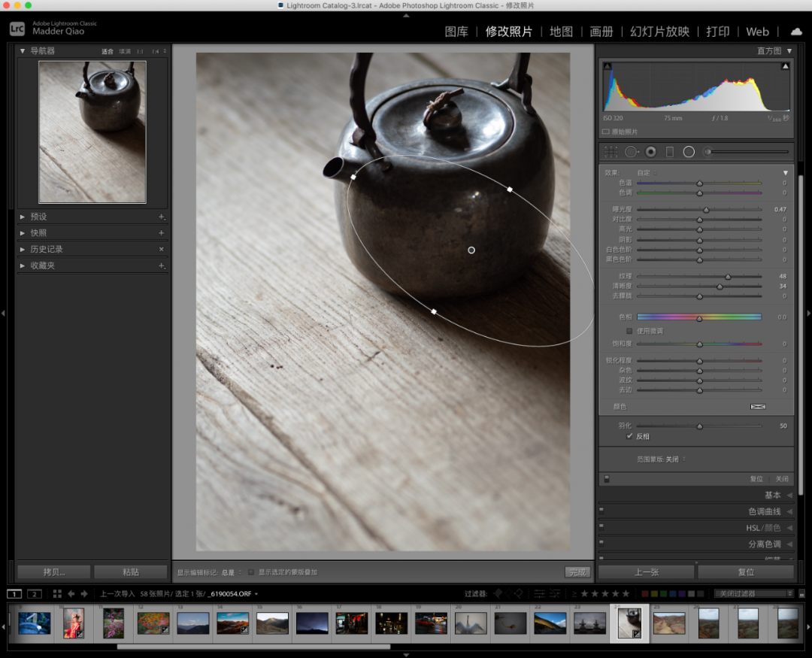Select the Radial Filter tool
The image size is (812, 658).
(x=689, y=152)
